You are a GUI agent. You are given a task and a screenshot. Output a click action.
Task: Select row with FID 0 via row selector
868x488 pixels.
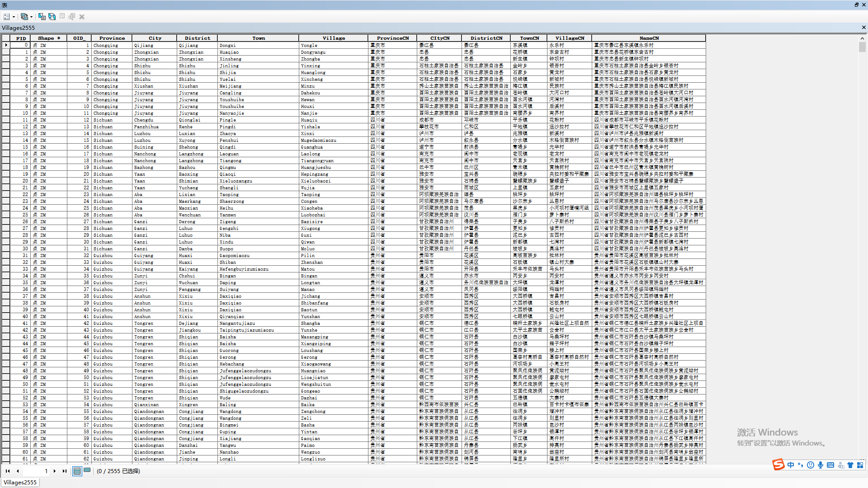click(x=6, y=45)
